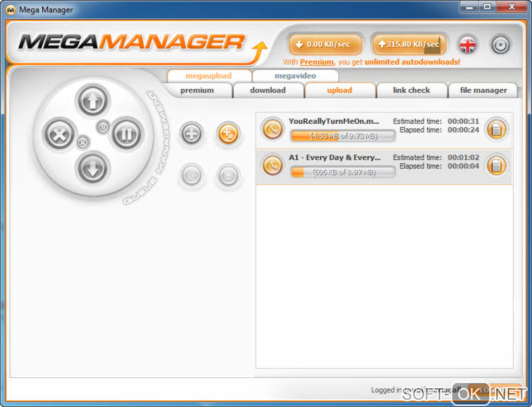The width and height of the screenshot is (532, 407).
Task: Click the greyed-out monitor icon button
Action: click(x=228, y=175)
